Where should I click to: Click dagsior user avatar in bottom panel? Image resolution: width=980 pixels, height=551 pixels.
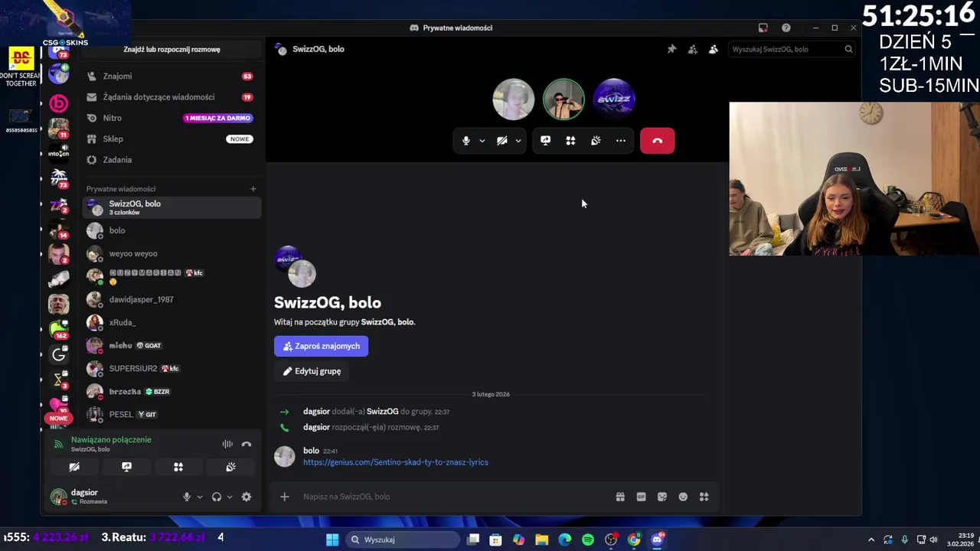tap(58, 497)
